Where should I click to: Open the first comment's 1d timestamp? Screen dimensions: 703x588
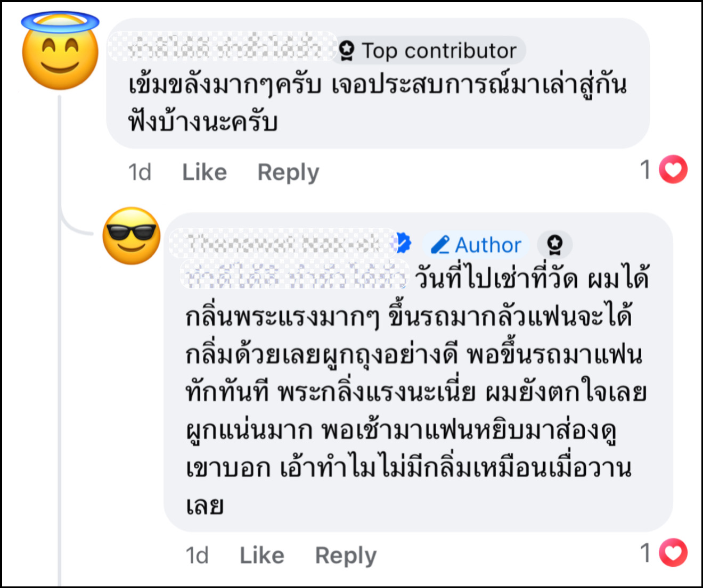coord(140,172)
